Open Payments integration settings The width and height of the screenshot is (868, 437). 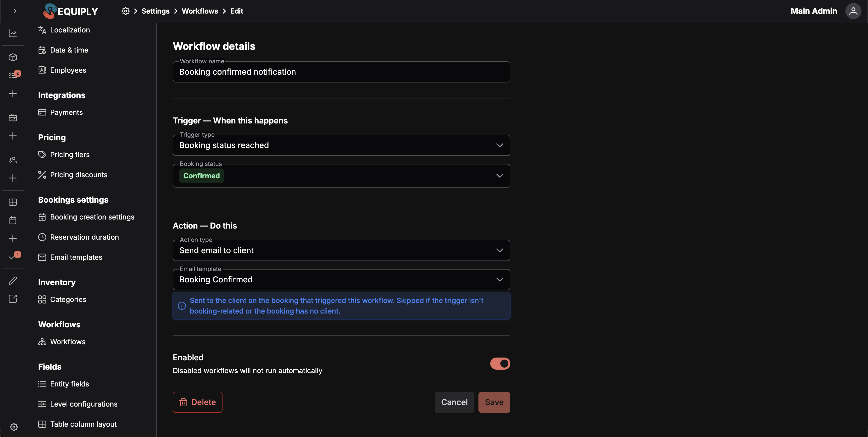(60, 112)
